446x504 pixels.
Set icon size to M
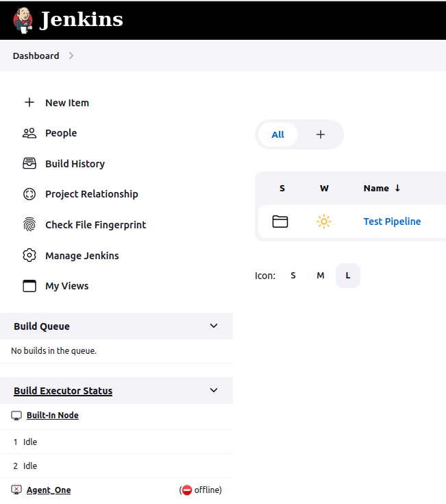(321, 276)
